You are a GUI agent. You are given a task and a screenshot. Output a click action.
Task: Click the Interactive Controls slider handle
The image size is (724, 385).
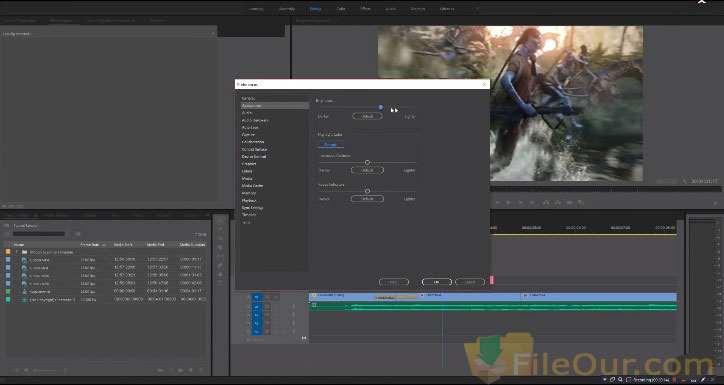368,162
